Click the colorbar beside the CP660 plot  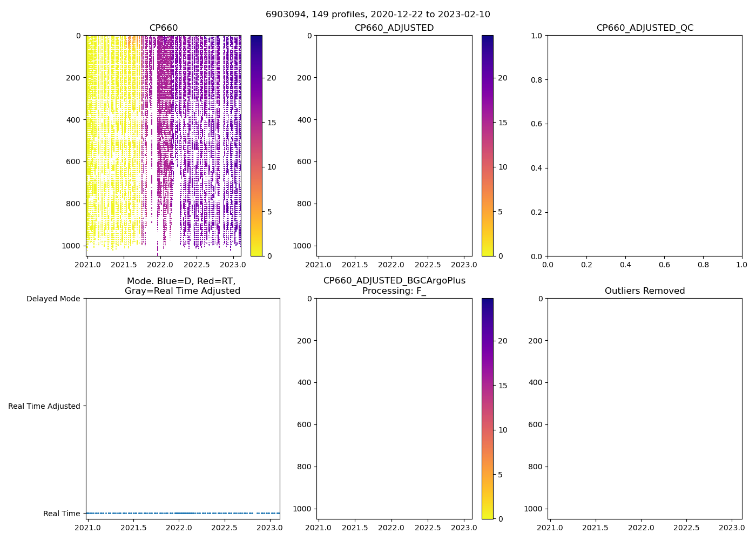[x=256, y=146]
